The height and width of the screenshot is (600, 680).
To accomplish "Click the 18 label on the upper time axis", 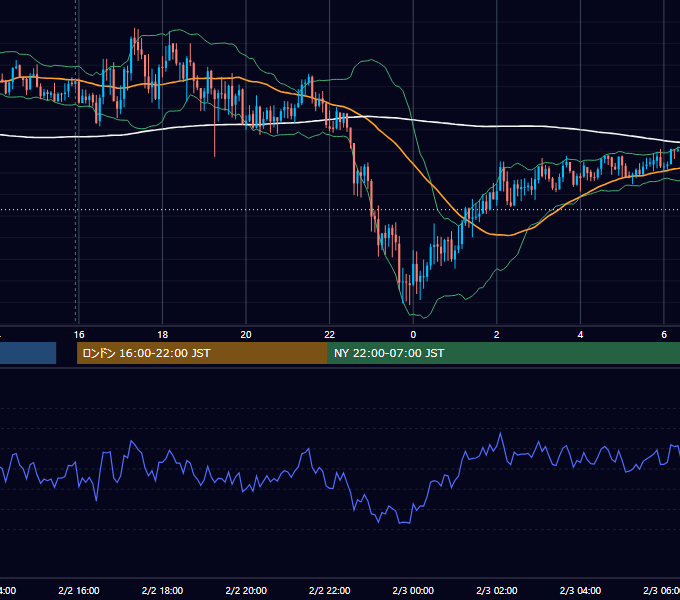I will point(163,334).
